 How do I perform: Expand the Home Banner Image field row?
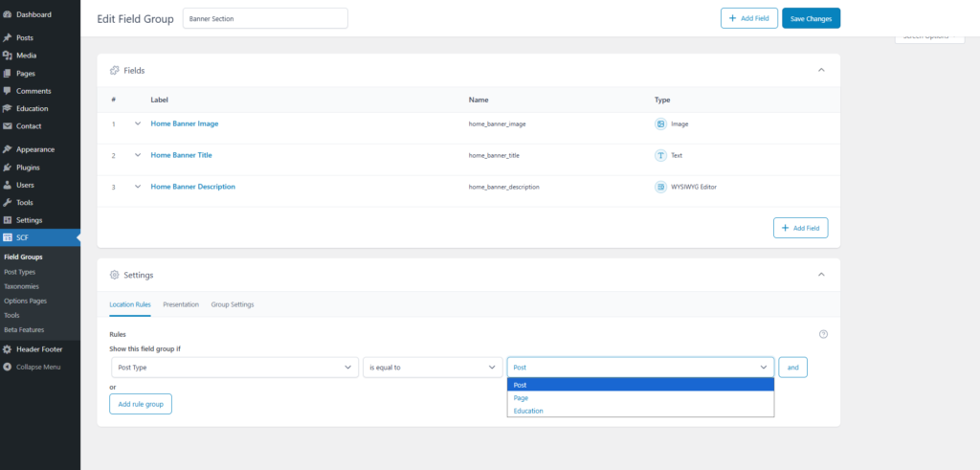tap(138, 123)
